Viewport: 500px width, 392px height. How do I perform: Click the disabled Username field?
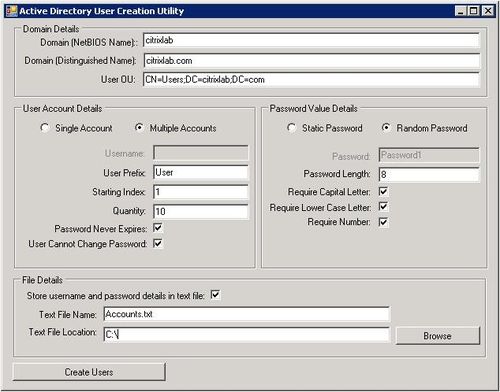pos(201,153)
